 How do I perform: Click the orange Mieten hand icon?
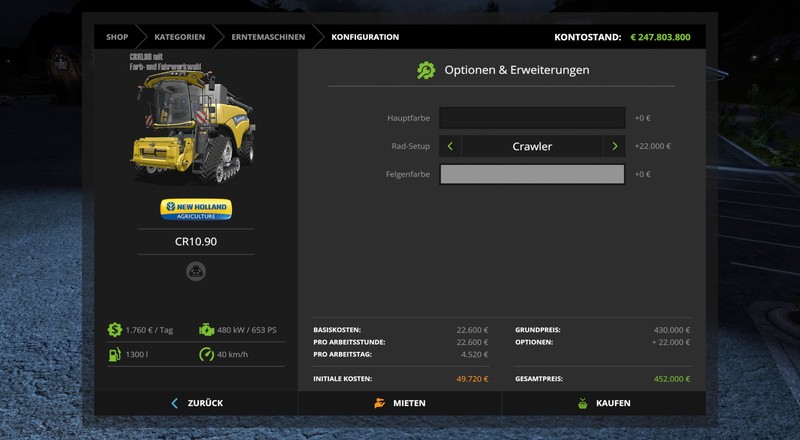coord(379,403)
